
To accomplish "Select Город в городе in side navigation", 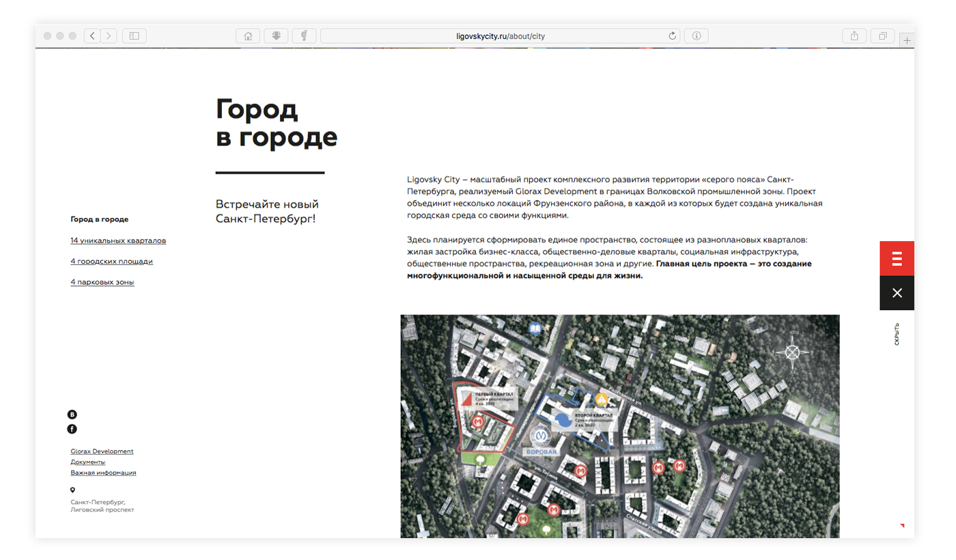I will [x=100, y=219].
